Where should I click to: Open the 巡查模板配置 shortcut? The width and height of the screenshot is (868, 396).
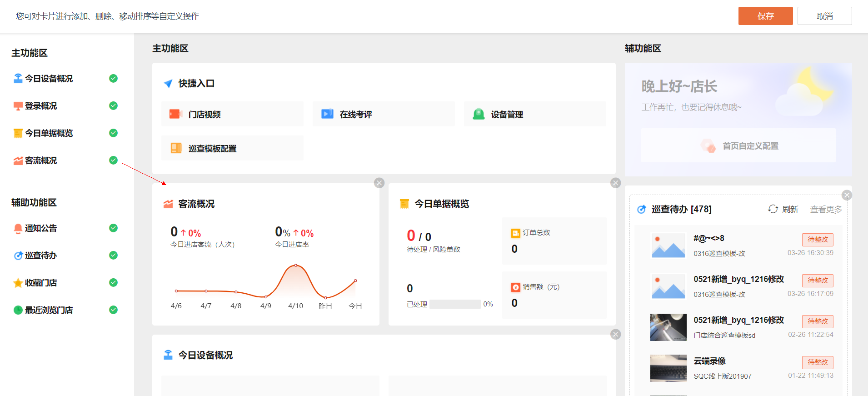[232, 148]
